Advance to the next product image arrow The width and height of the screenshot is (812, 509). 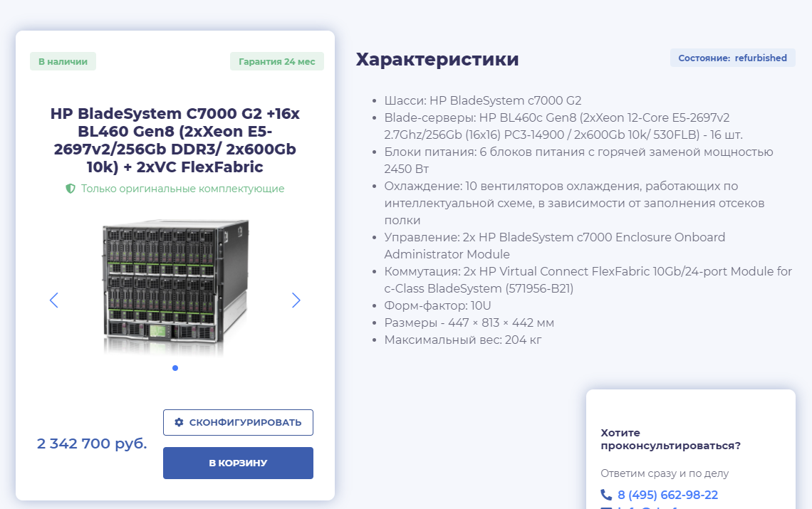pyautogui.click(x=296, y=300)
